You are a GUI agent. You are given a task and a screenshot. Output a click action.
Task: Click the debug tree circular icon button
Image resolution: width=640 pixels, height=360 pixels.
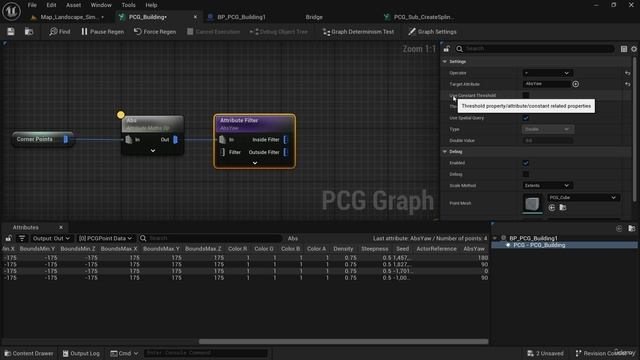click(619, 229)
